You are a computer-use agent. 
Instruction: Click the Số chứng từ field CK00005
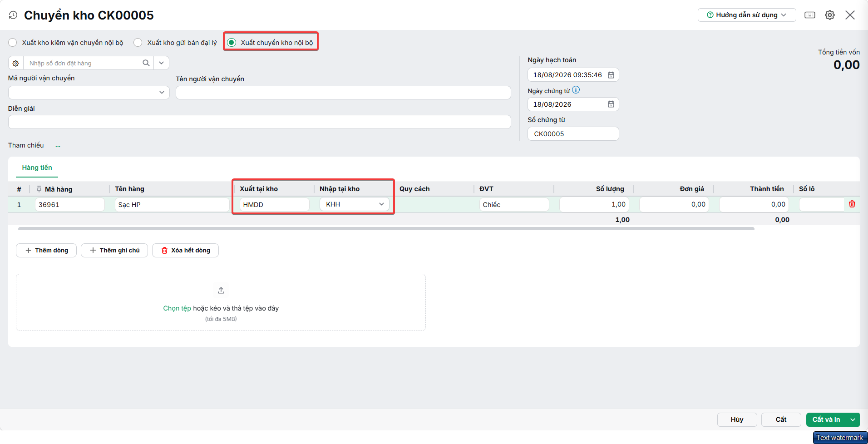(573, 134)
